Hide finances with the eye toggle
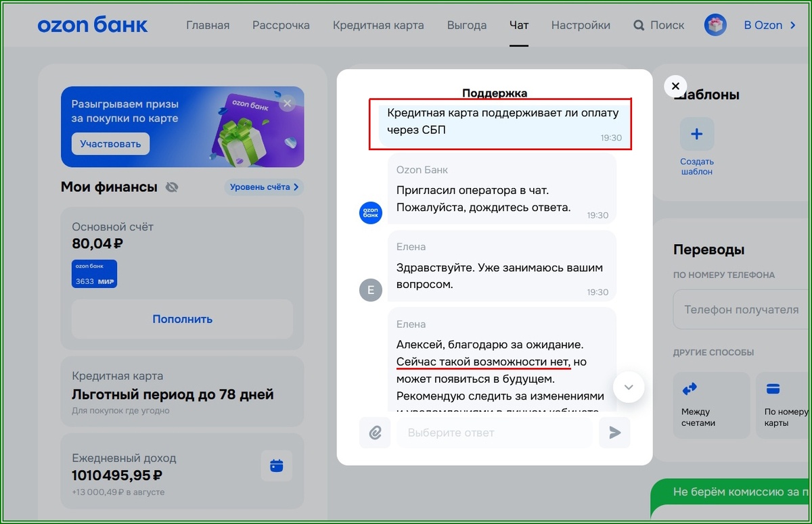Screen dimensions: 812x524 click(x=171, y=187)
